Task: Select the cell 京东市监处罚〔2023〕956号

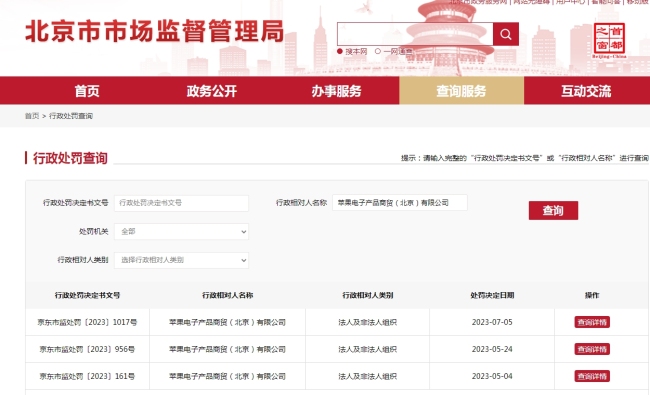Action: (87, 349)
